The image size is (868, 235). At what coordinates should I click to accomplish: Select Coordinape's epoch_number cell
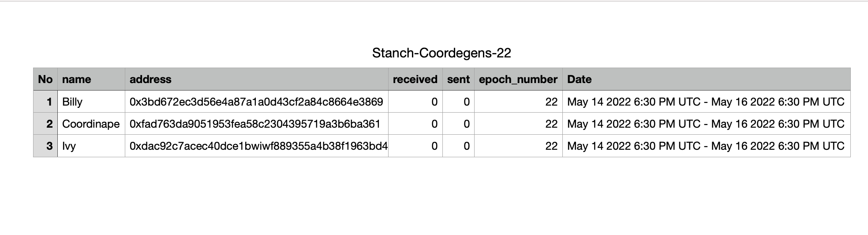point(518,124)
